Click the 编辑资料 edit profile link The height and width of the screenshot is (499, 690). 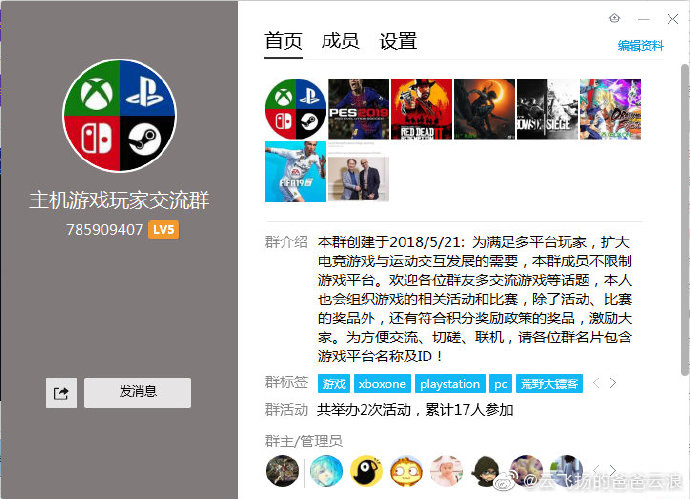tap(640, 45)
